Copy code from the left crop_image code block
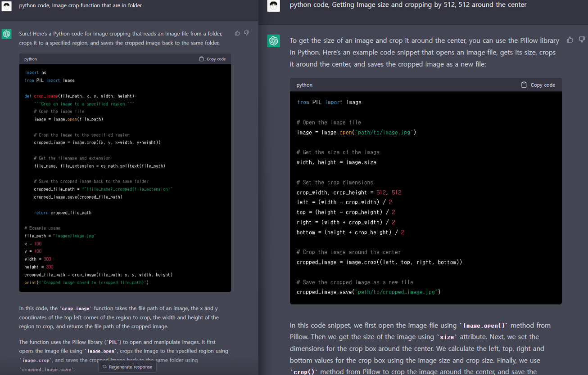Viewport: 588px width, 375px height. (x=213, y=59)
